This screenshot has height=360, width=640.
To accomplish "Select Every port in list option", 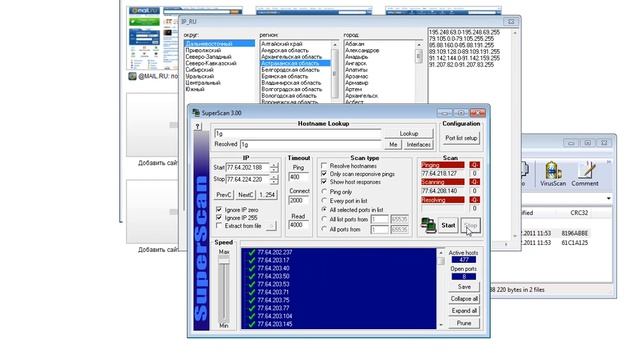I will pos(324,200).
